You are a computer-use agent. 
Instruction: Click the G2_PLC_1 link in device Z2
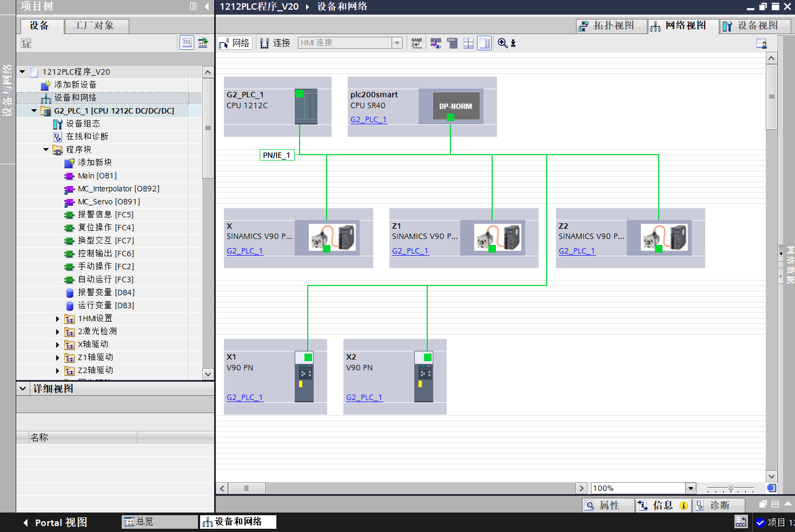tap(577, 251)
